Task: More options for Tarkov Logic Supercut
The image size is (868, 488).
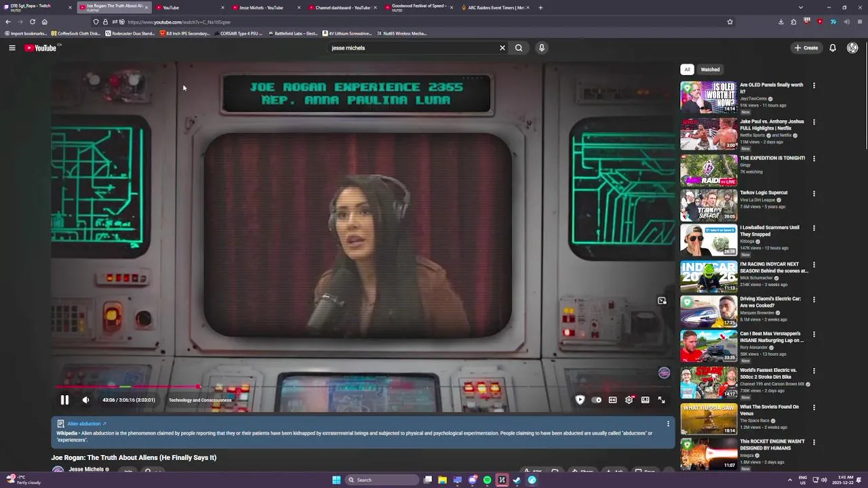Action: (x=814, y=193)
